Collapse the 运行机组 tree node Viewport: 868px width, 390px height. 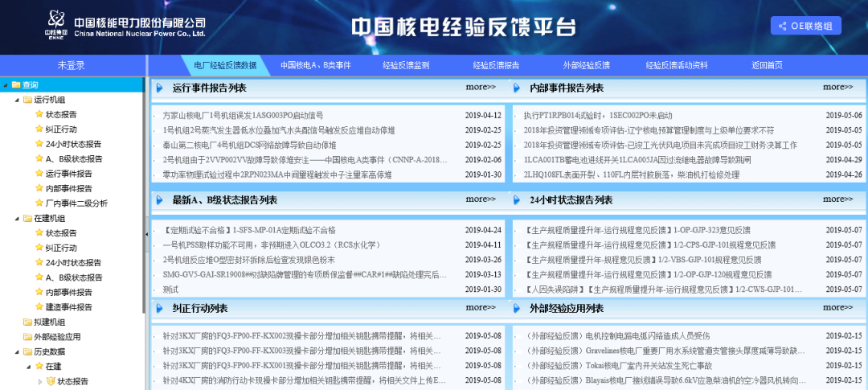(x=17, y=101)
